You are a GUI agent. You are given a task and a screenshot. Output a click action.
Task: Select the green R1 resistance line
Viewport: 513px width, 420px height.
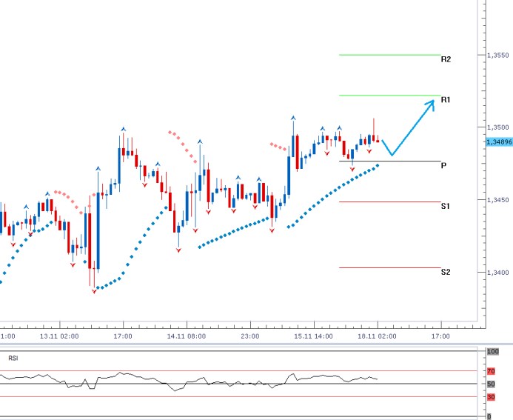click(x=390, y=96)
